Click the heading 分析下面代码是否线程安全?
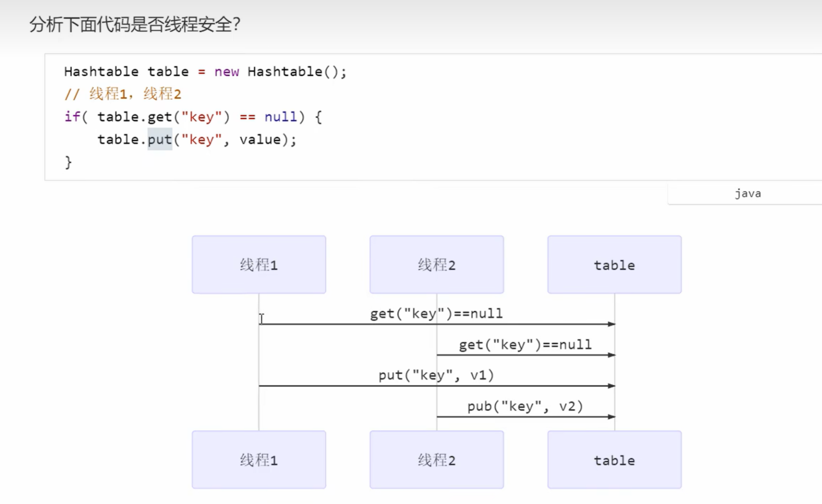The height and width of the screenshot is (504, 822). (x=135, y=24)
